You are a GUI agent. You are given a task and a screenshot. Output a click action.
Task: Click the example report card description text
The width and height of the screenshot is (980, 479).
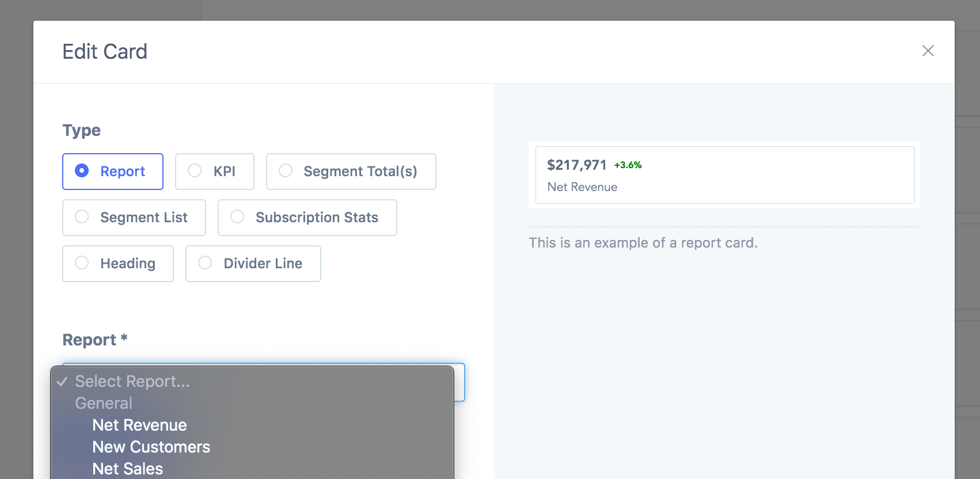(643, 243)
